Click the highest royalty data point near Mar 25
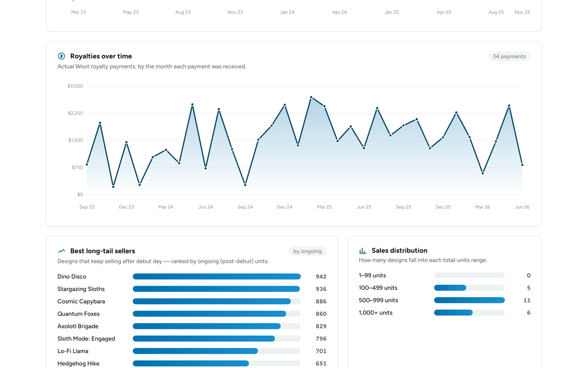588x368 pixels. (x=311, y=97)
